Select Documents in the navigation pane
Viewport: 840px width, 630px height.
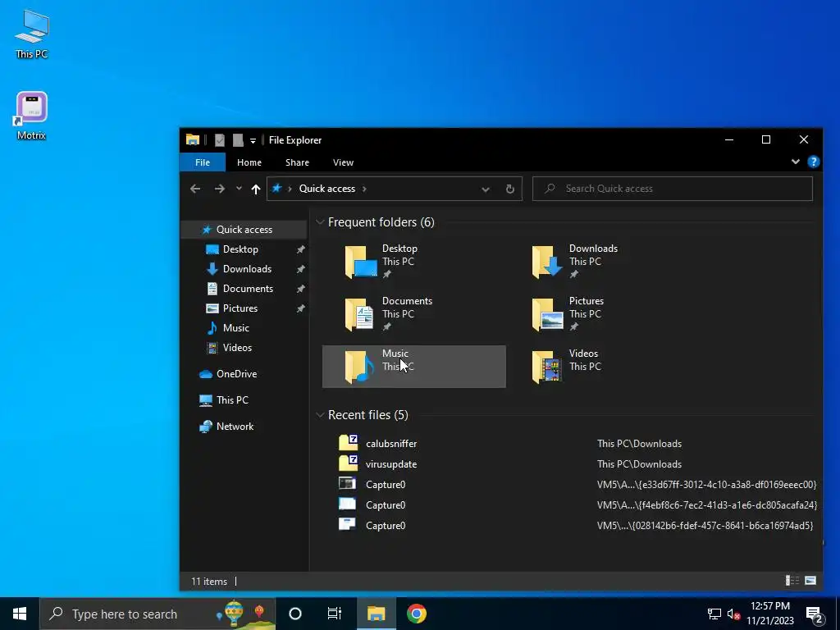coord(248,289)
